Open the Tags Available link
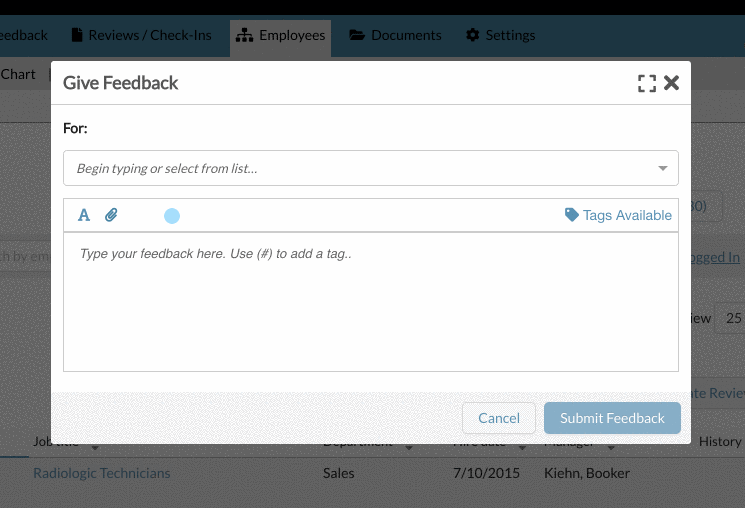This screenshot has width=745, height=508. pyautogui.click(x=627, y=215)
